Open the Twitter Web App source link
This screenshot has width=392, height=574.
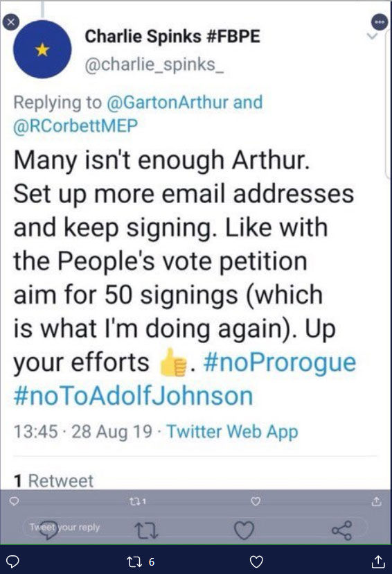(x=233, y=431)
